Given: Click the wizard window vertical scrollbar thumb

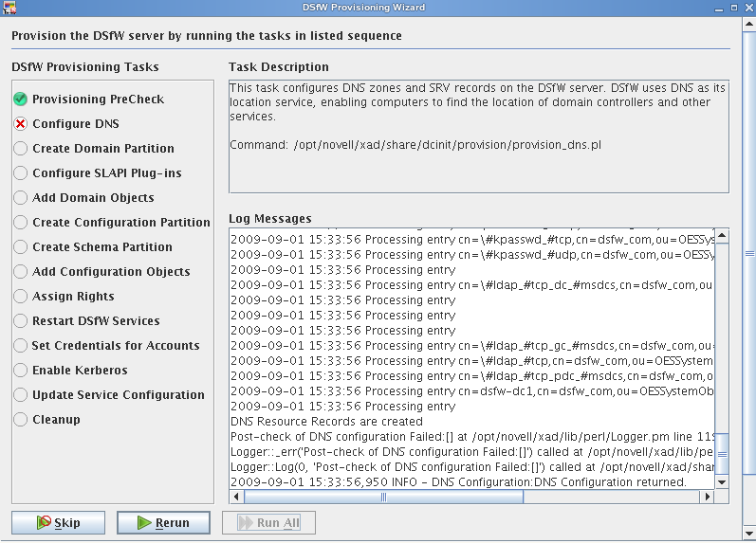Looking at the screenshot, I should point(749,253).
